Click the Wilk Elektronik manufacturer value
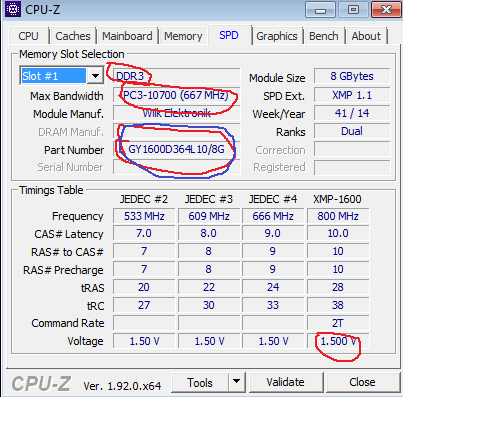 point(177,113)
